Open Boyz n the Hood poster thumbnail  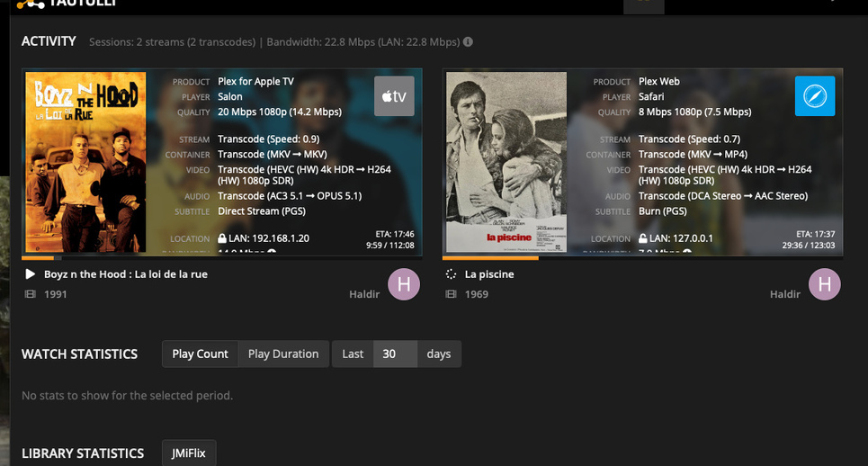coord(85,162)
